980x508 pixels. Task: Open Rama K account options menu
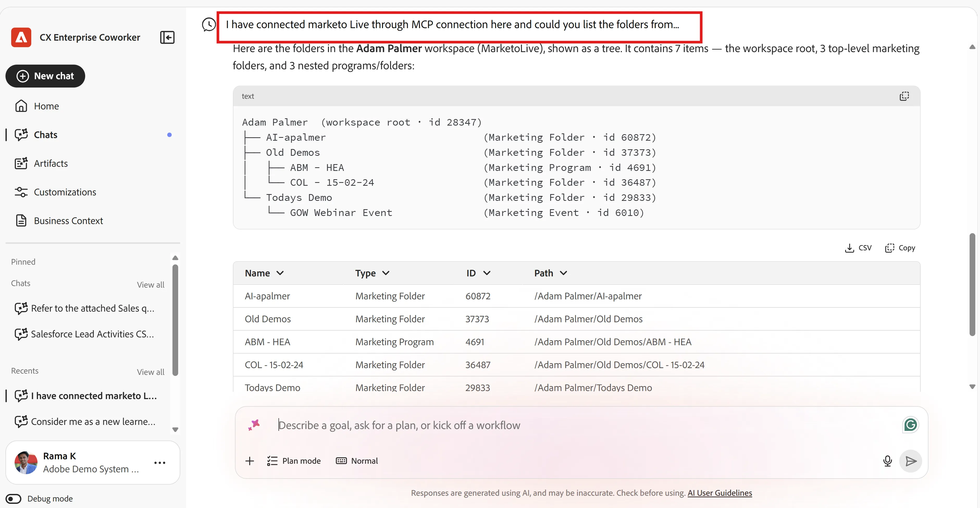click(x=160, y=463)
